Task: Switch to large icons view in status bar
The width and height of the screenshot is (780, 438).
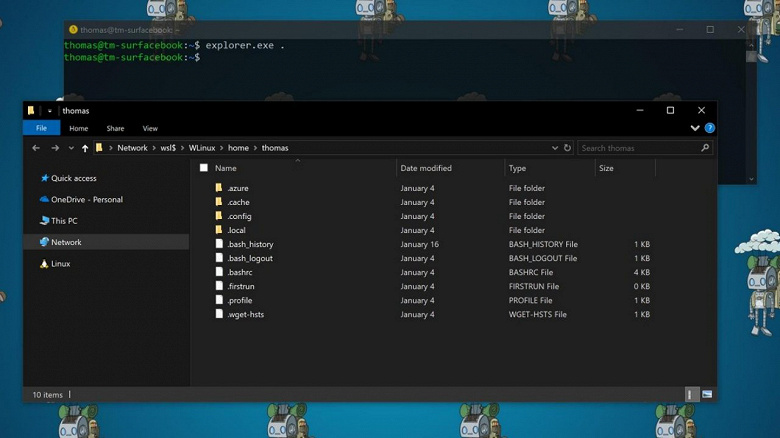Action: (707, 395)
